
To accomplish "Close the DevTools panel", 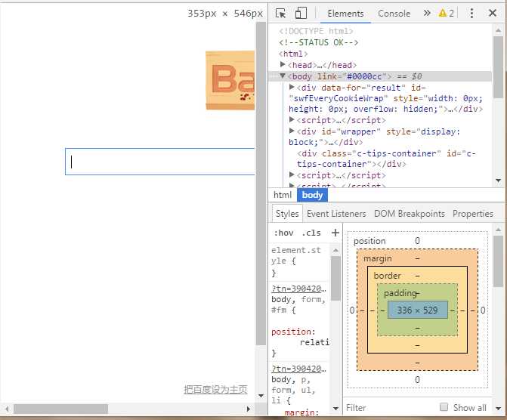I will [493, 13].
